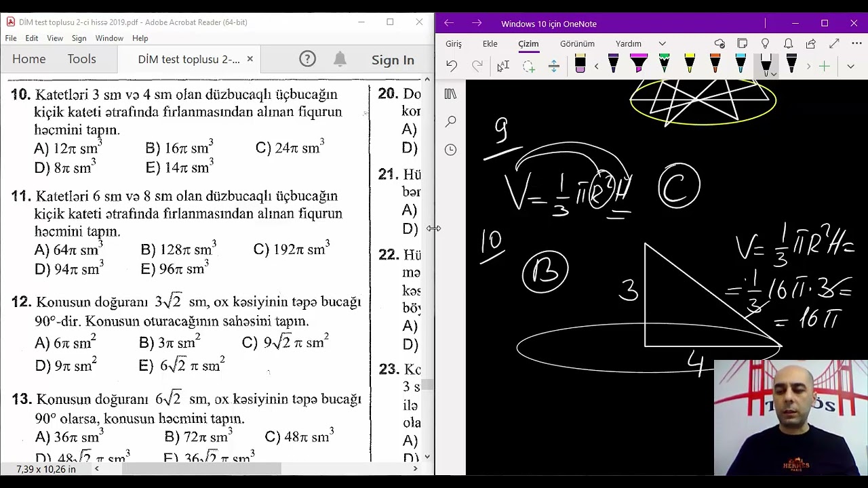Switch to the Çizim tab
The image size is (868, 488).
[x=528, y=43]
